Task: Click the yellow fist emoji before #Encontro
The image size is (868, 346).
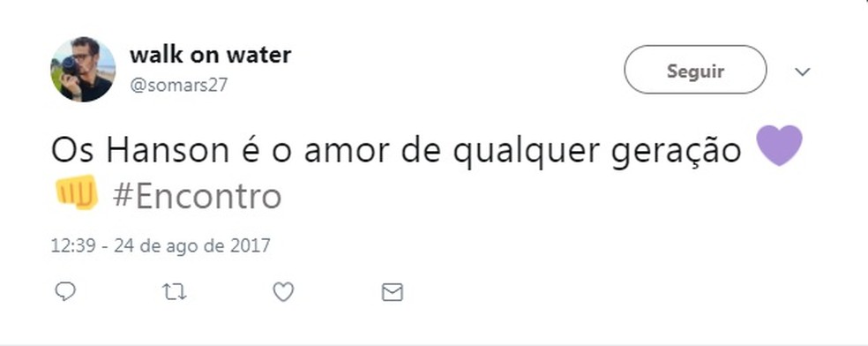Action: coord(77,192)
